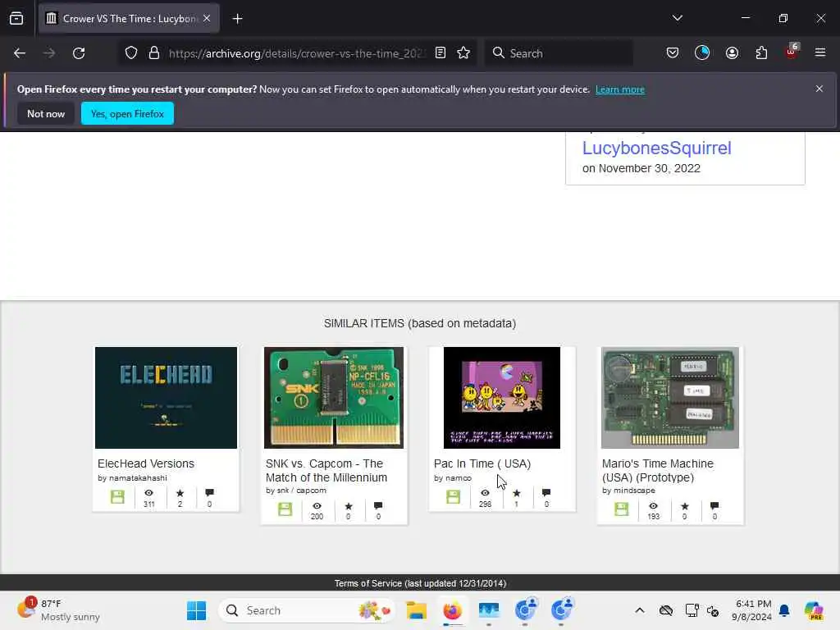The width and height of the screenshot is (840, 630).
Task: Open uBlock Origin extension badge
Action: 792,52
